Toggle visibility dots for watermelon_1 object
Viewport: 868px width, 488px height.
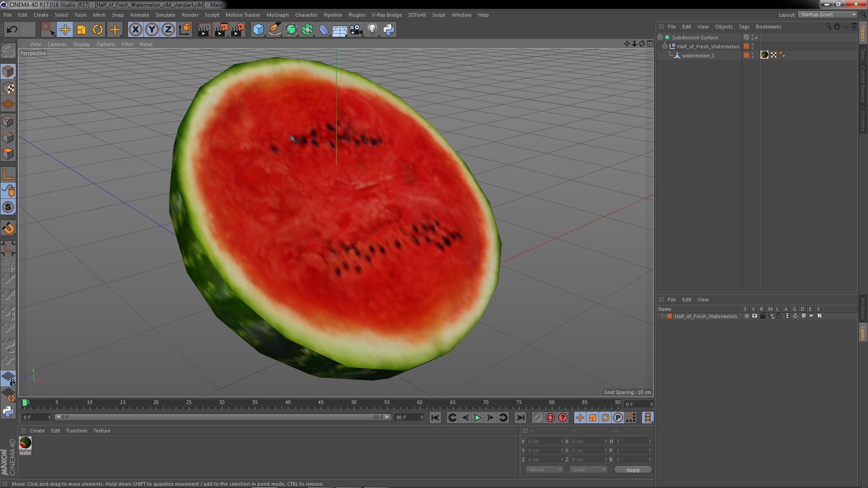click(752, 55)
